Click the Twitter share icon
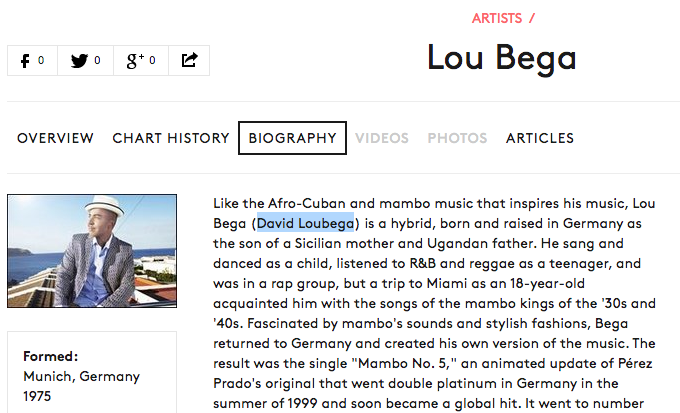The height and width of the screenshot is (413, 680). point(86,61)
